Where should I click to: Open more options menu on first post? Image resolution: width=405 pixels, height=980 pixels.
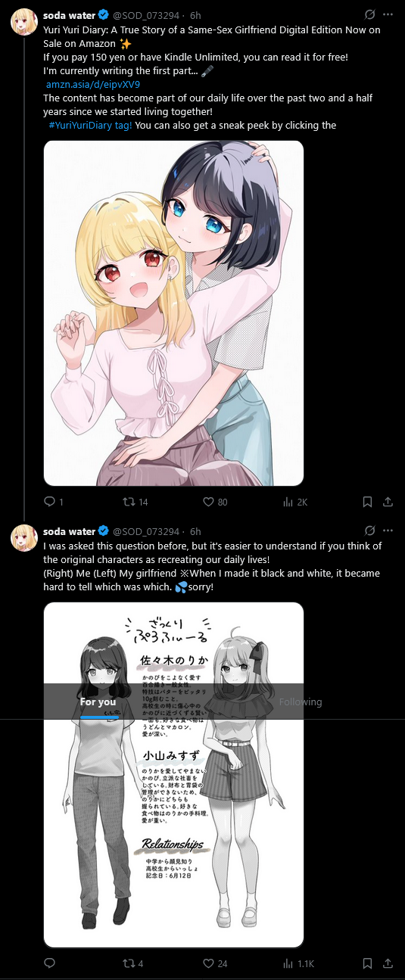click(388, 14)
